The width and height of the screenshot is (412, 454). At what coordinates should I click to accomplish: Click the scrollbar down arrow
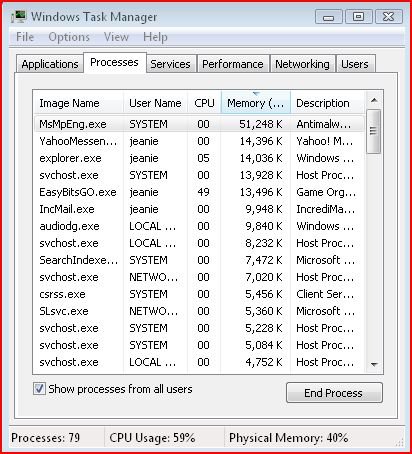pyautogui.click(x=374, y=365)
